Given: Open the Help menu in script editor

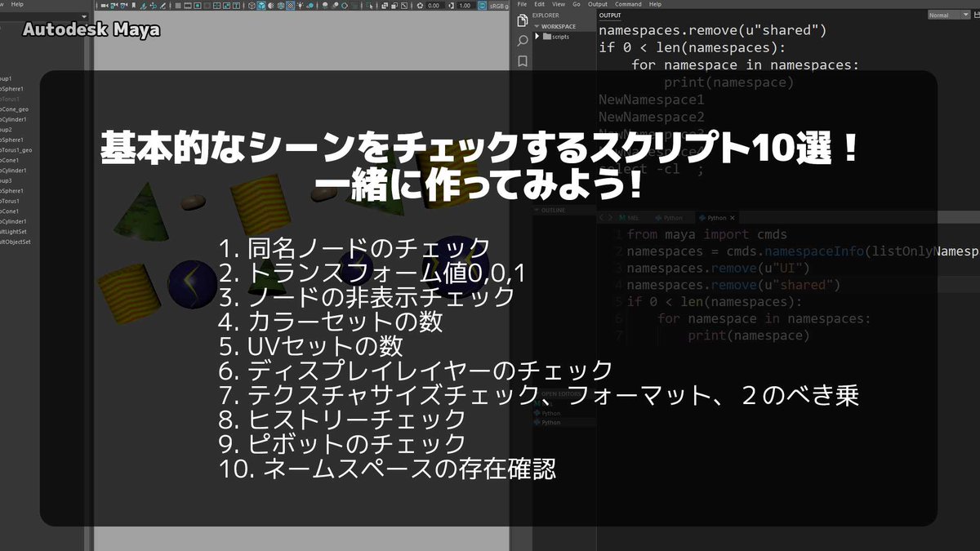Looking at the screenshot, I should 655,4.
